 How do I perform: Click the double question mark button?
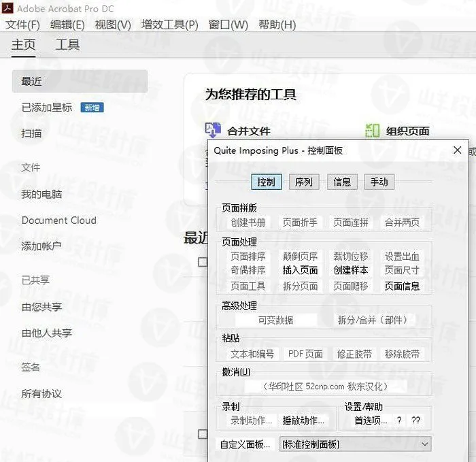[416, 420]
